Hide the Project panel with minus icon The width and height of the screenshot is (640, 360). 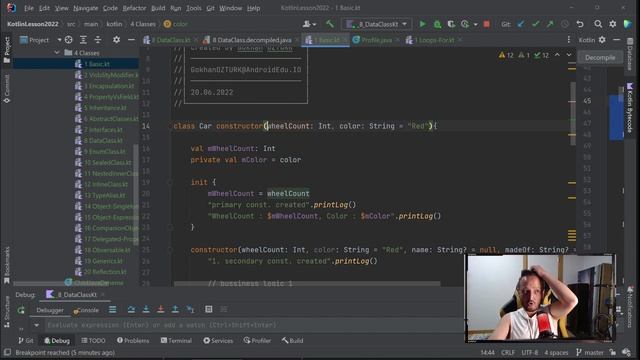pyautogui.click(x=131, y=40)
